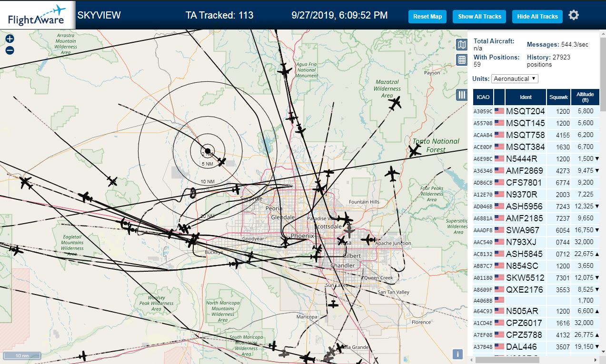Click the US flag in MSQT204 row

(x=499, y=111)
